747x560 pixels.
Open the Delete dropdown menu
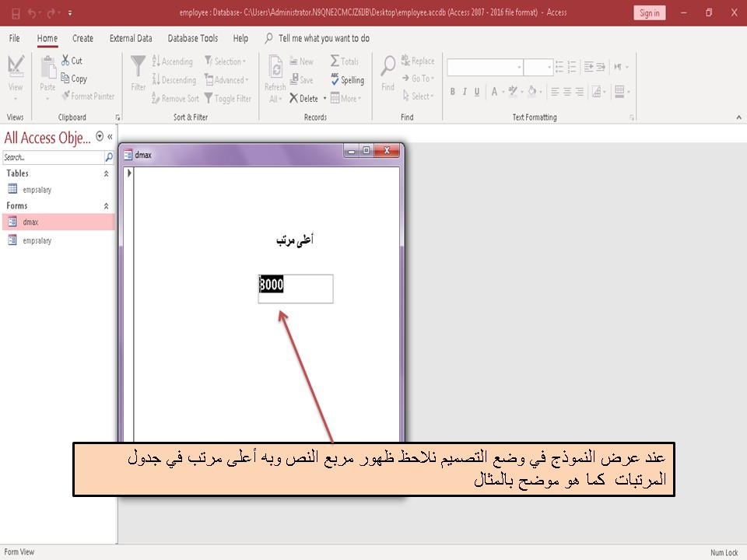click(x=324, y=98)
